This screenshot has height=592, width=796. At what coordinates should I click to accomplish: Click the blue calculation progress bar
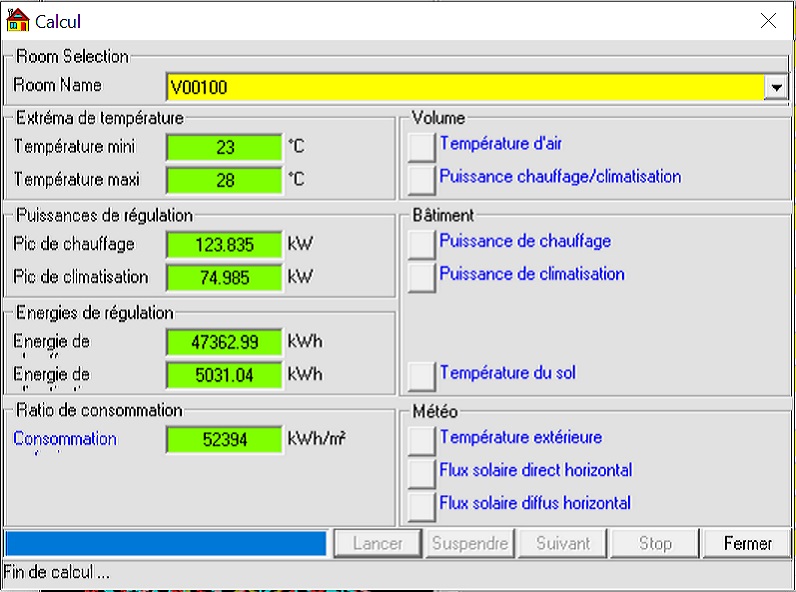166,544
